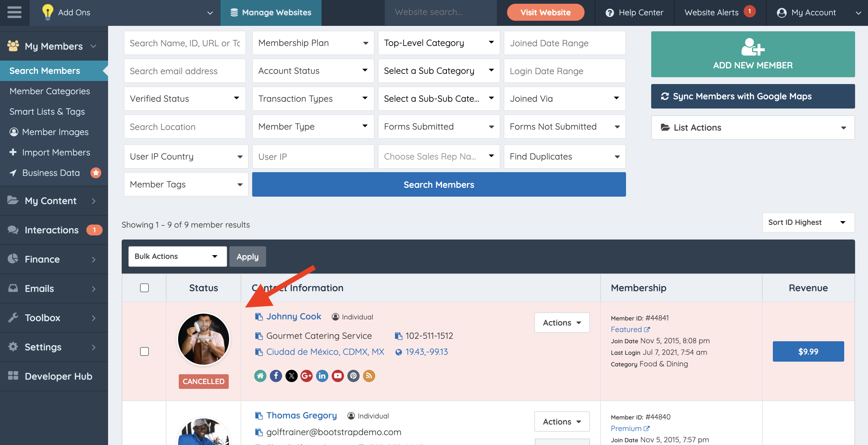Click the $9.99 revenue badge
The image size is (868, 445).
808,351
